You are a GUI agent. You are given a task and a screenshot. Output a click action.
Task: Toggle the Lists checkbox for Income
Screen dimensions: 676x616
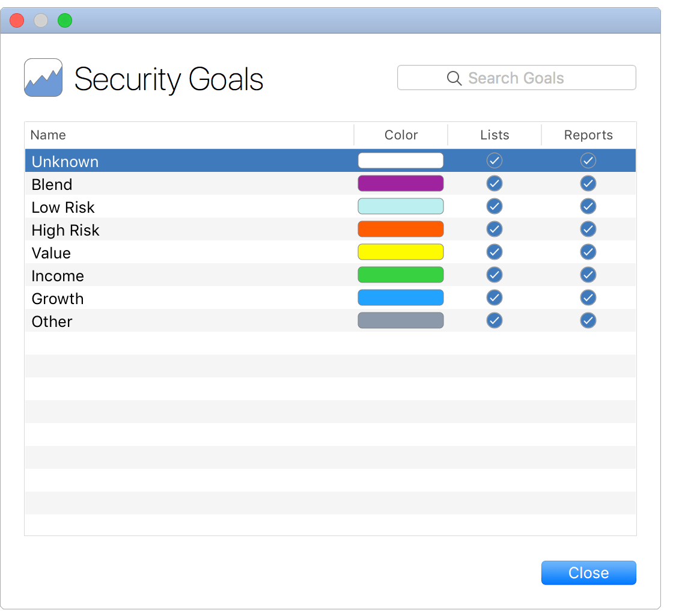pos(495,275)
